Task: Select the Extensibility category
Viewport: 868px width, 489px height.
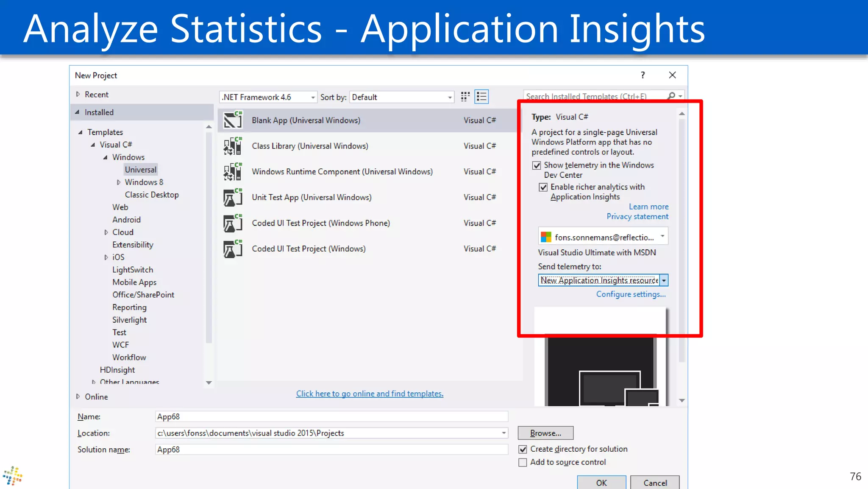Action: (x=133, y=245)
